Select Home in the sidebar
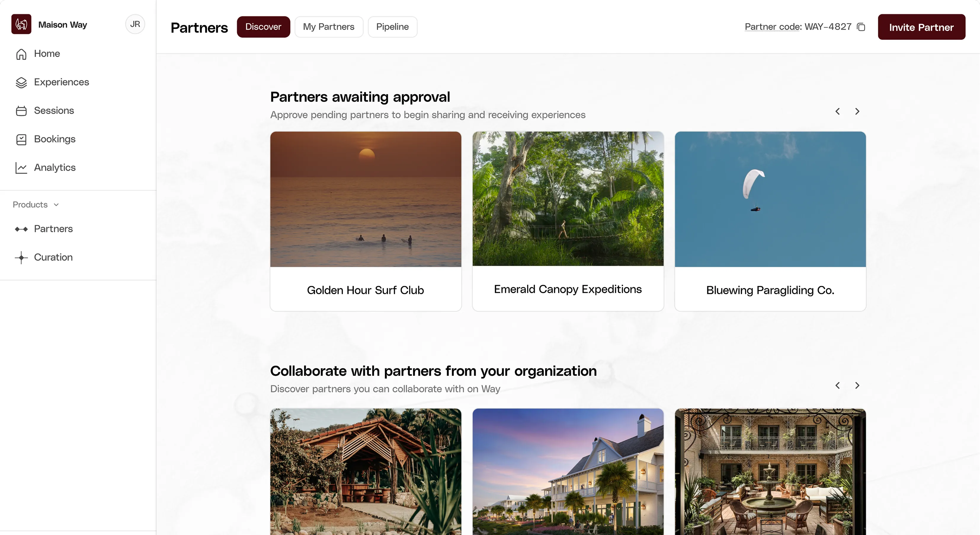Screen dimensions: 980x535 tap(47, 54)
